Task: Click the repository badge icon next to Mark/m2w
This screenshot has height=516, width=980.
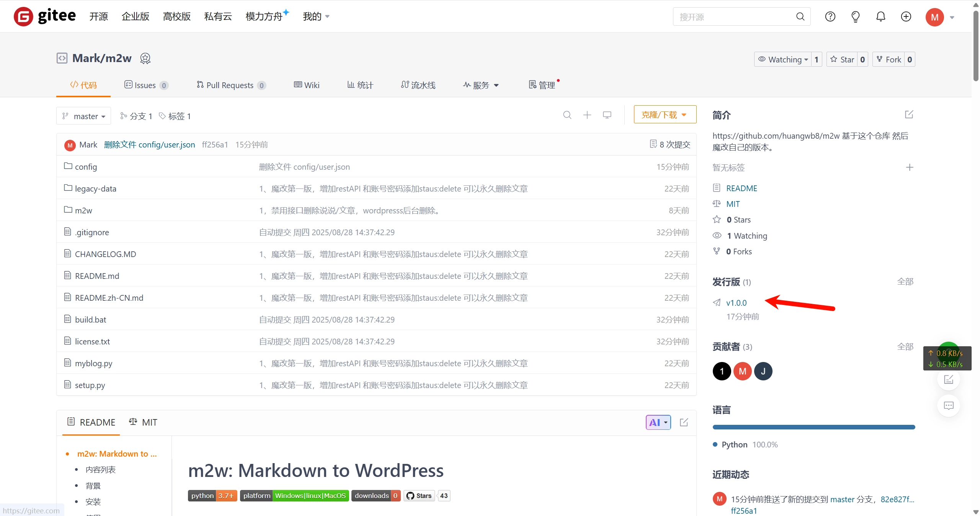Action: tap(145, 58)
